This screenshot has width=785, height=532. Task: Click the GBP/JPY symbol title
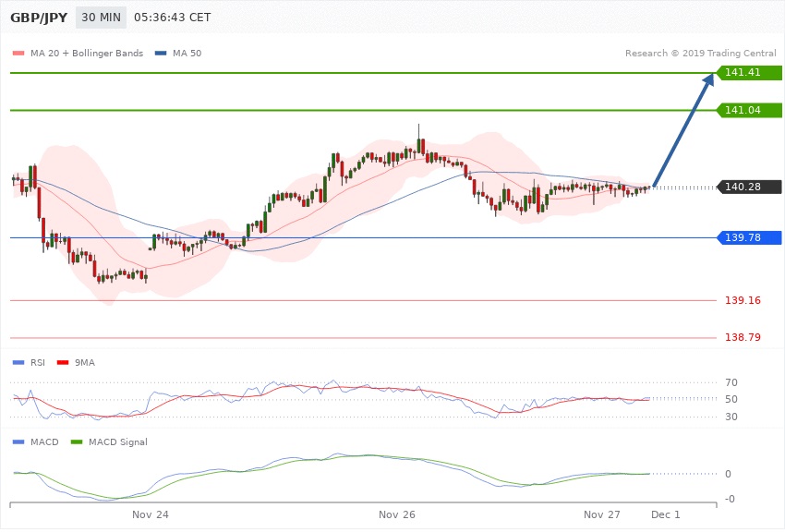(x=38, y=18)
